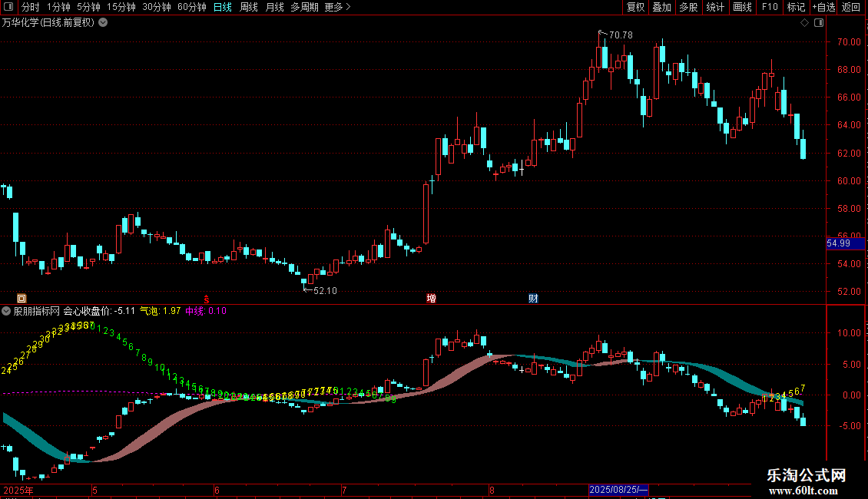Open the 多股 multi-stock view
This screenshot has height=499, width=868.
[689, 7]
